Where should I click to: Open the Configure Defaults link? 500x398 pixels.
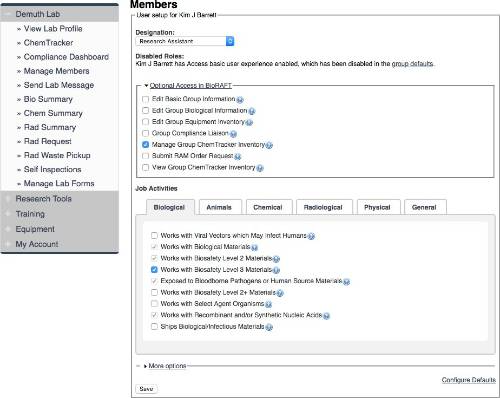click(x=468, y=380)
